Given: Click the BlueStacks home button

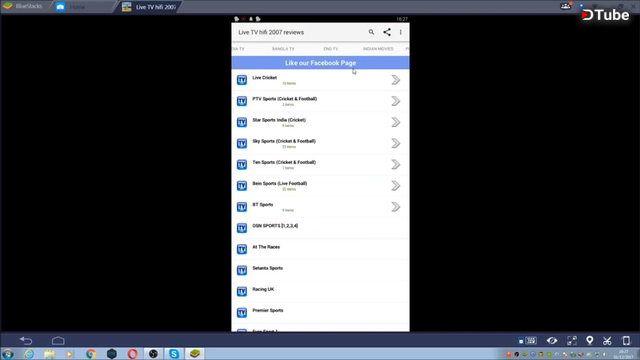Looking at the screenshot, I should [58, 340].
